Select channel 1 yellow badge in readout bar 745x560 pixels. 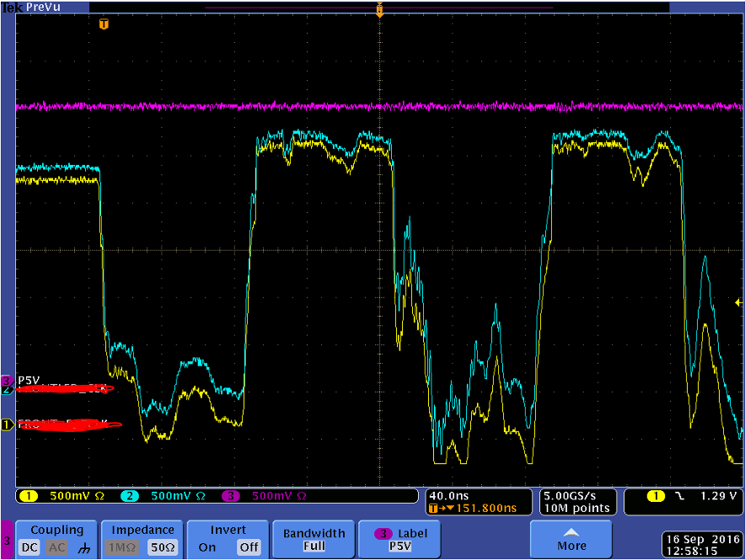pos(29,496)
